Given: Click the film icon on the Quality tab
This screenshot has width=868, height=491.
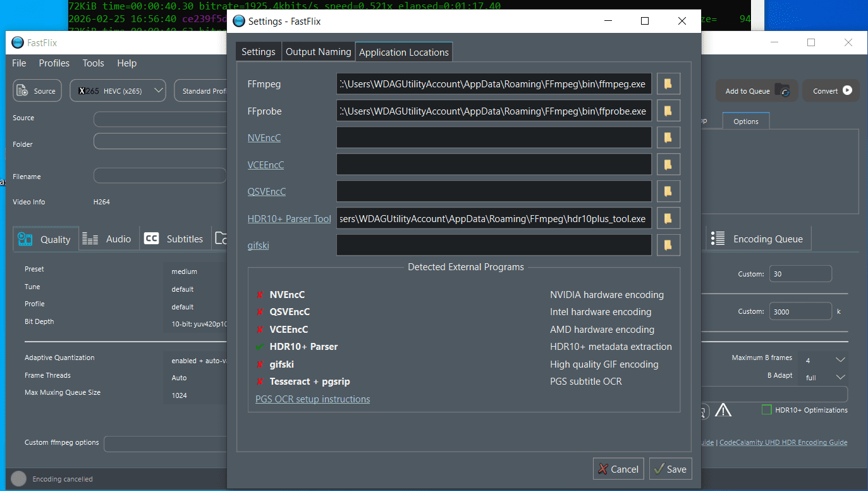Looking at the screenshot, I should pyautogui.click(x=25, y=239).
